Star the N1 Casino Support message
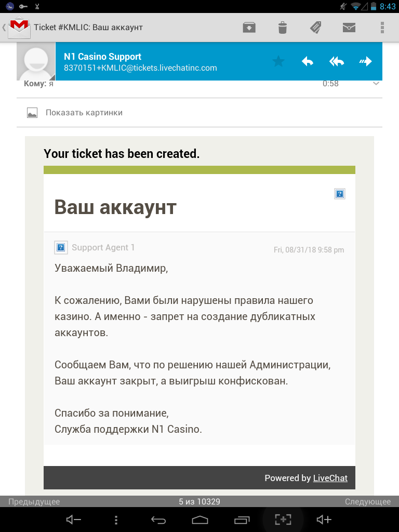399x532 pixels. [279, 62]
